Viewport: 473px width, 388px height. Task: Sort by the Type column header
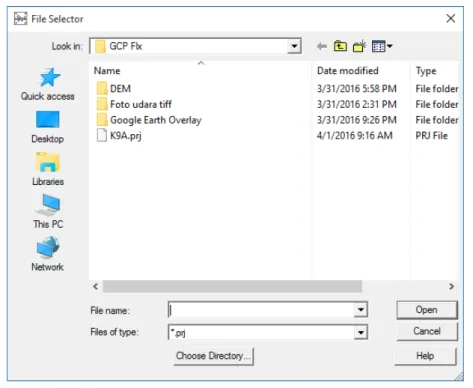click(x=426, y=71)
